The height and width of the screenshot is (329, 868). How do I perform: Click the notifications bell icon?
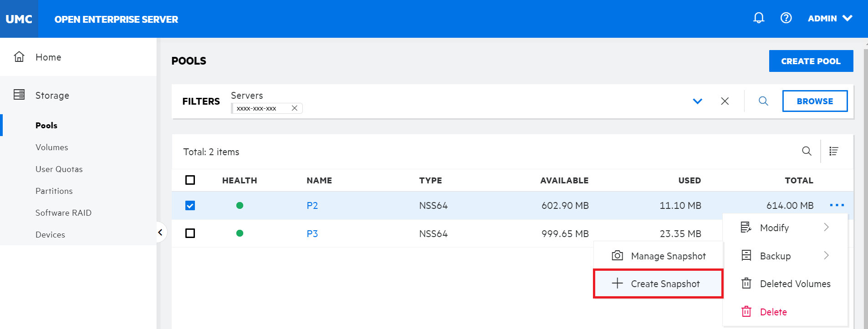(759, 18)
